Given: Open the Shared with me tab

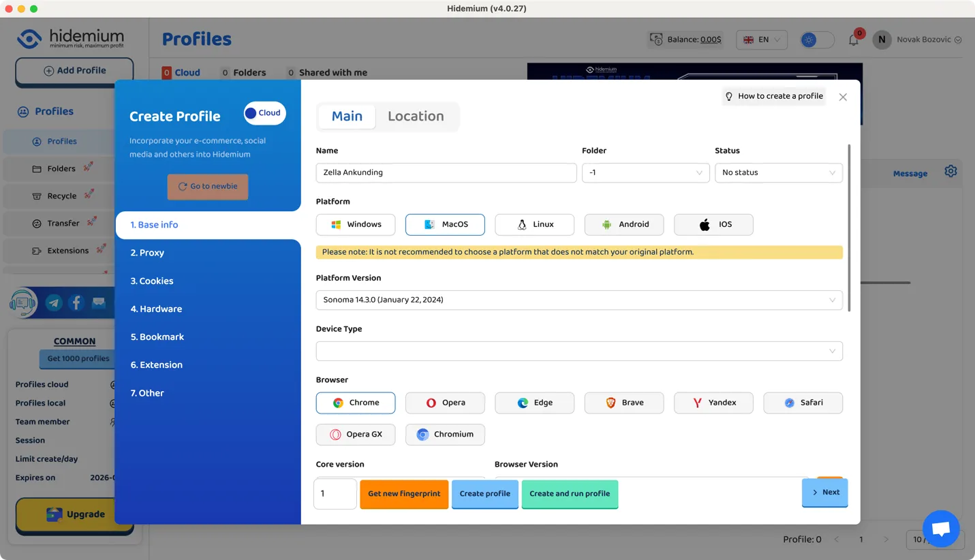Looking at the screenshot, I should coord(326,72).
